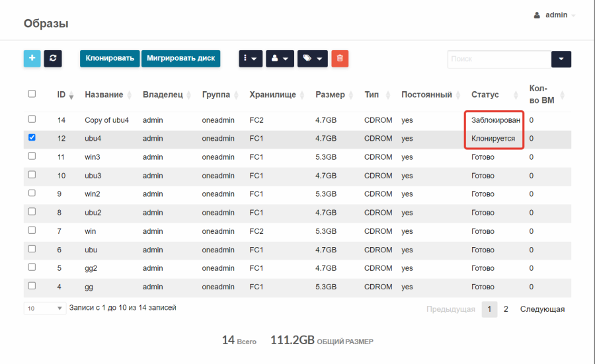
Task: Click the Клонируется status cell
Action: pyautogui.click(x=493, y=139)
